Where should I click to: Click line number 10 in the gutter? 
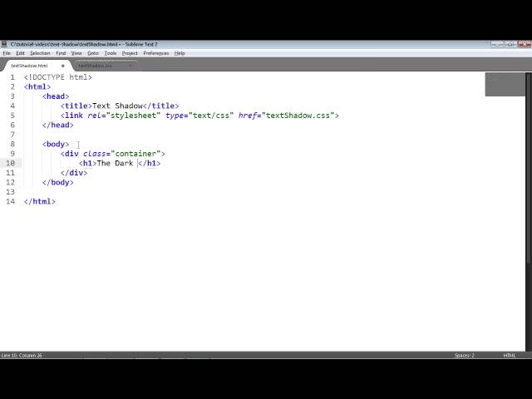coord(11,163)
